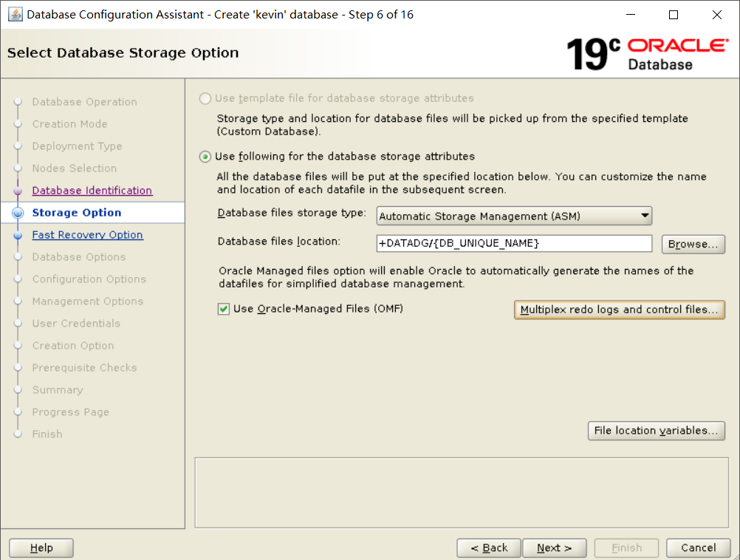Close the Database Configuration Assistant window
Viewport: 740px width, 560px height.
coord(717,15)
